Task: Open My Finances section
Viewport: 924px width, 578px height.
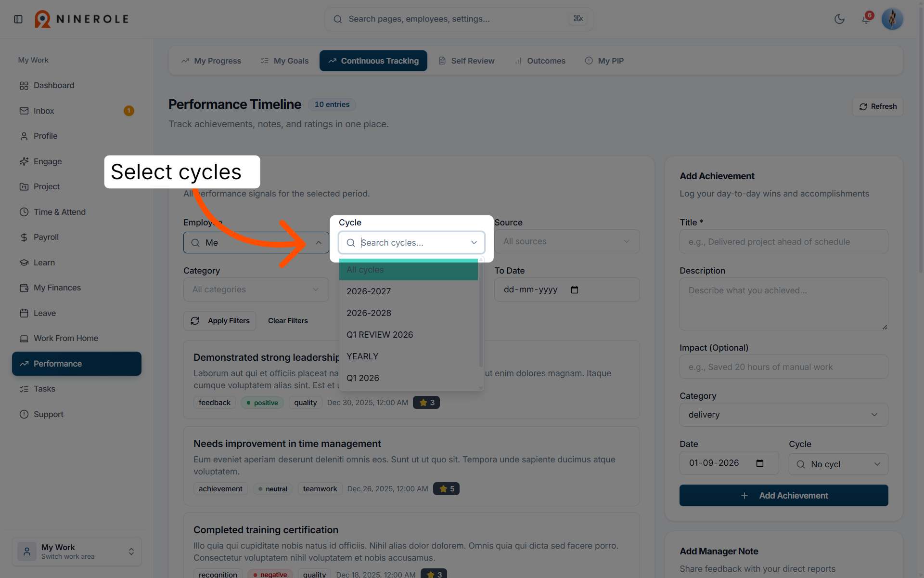Action: [77, 288]
